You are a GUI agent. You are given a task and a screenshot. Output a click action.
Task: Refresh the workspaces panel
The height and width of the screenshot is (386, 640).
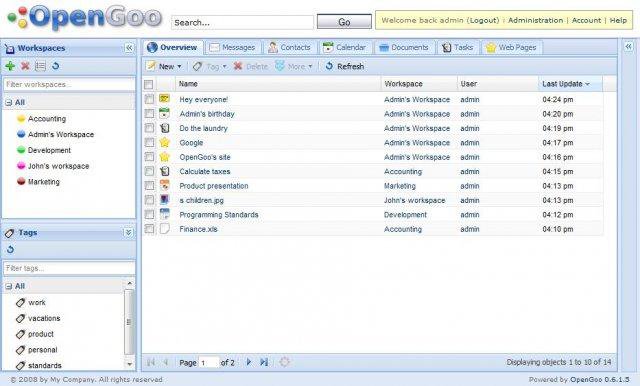coord(56,66)
